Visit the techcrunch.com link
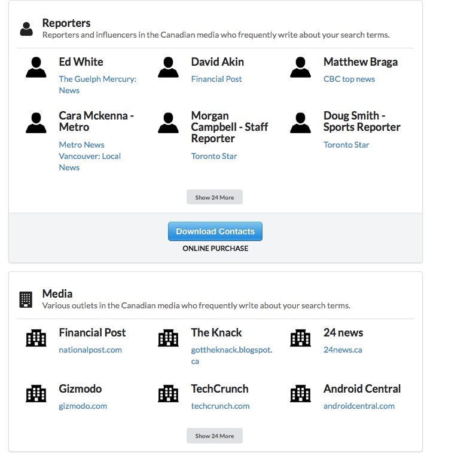Screen dimensions: 476x456 click(x=221, y=406)
